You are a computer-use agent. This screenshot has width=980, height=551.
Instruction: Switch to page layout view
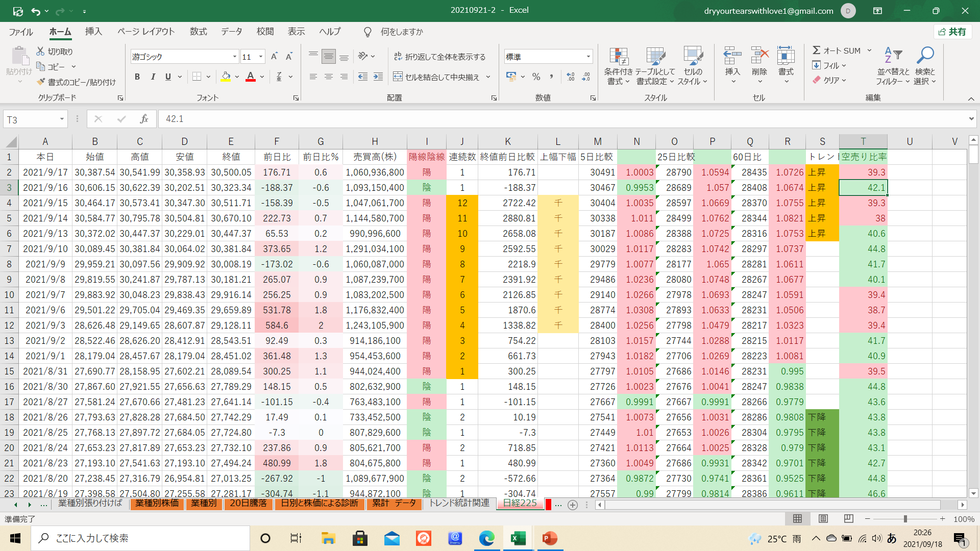point(823,519)
